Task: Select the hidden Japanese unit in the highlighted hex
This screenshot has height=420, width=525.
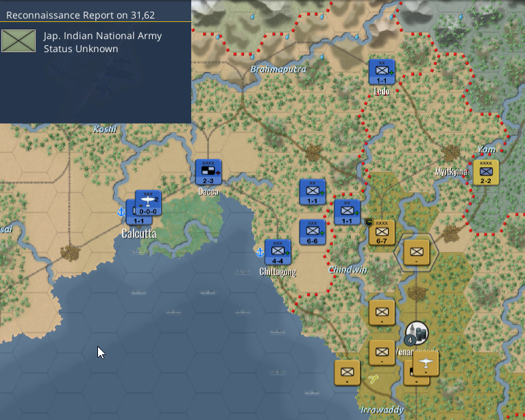Action: pyautogui.click(x=417, y=252)
